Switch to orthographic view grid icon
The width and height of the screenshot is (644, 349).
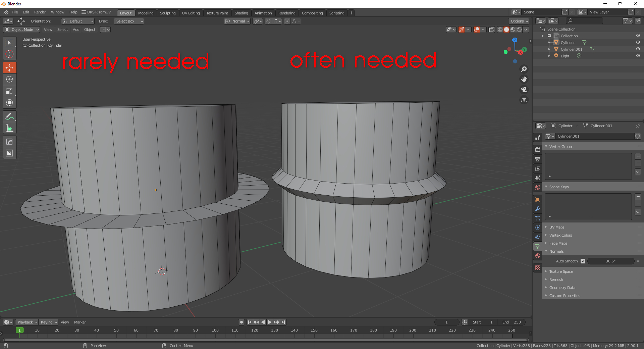coord(524,100)
